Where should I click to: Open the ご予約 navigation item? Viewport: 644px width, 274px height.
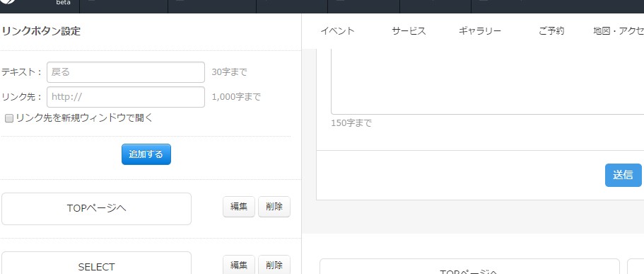[x=551, y=31]
